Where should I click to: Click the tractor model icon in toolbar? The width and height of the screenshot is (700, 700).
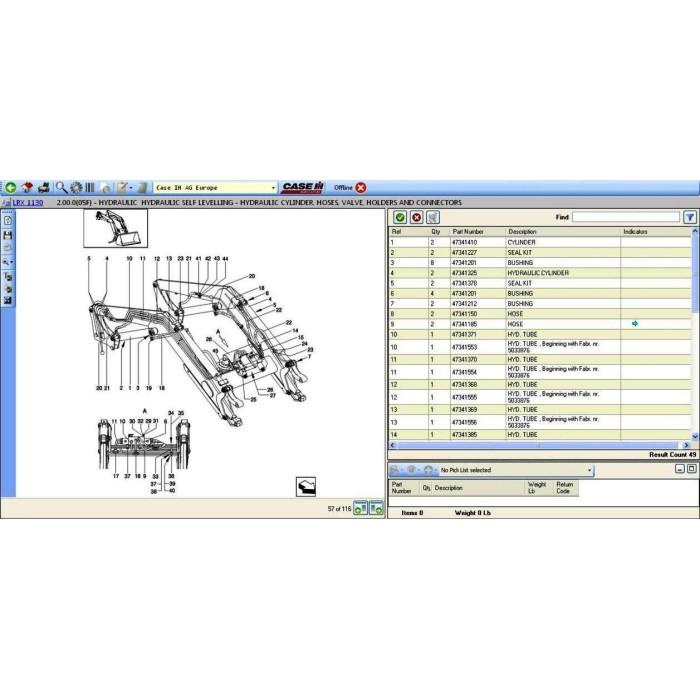tap(43, 188)
